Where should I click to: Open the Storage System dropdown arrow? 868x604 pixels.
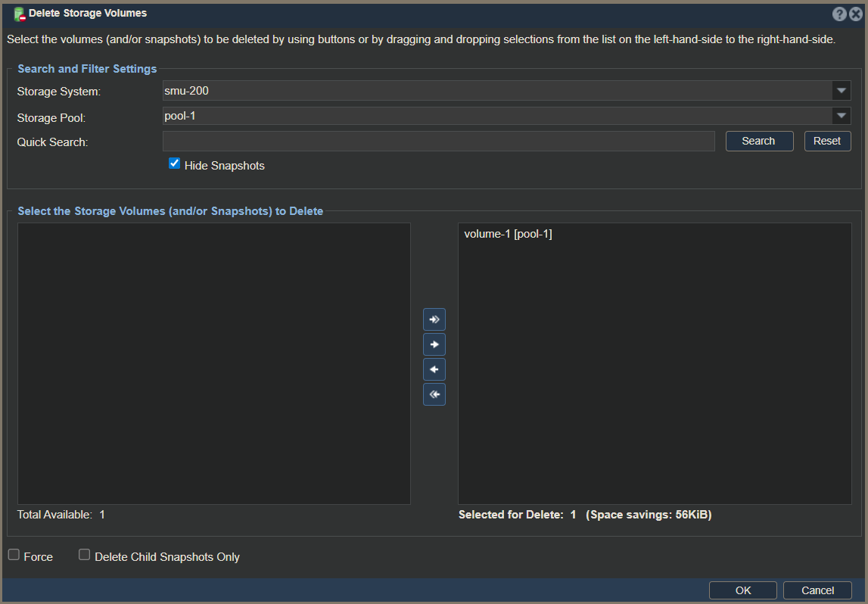842,90
